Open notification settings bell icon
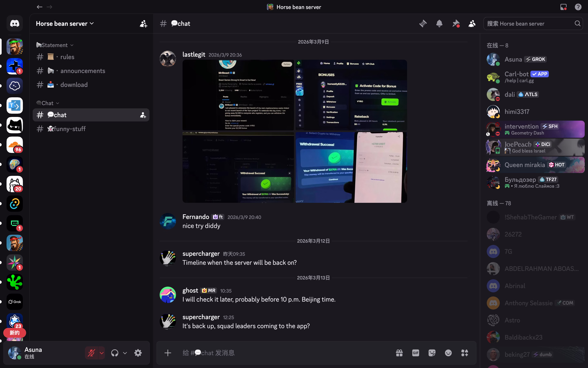Image resolution: width=588 pixels, height=368 pixels. tap(439, 24)
